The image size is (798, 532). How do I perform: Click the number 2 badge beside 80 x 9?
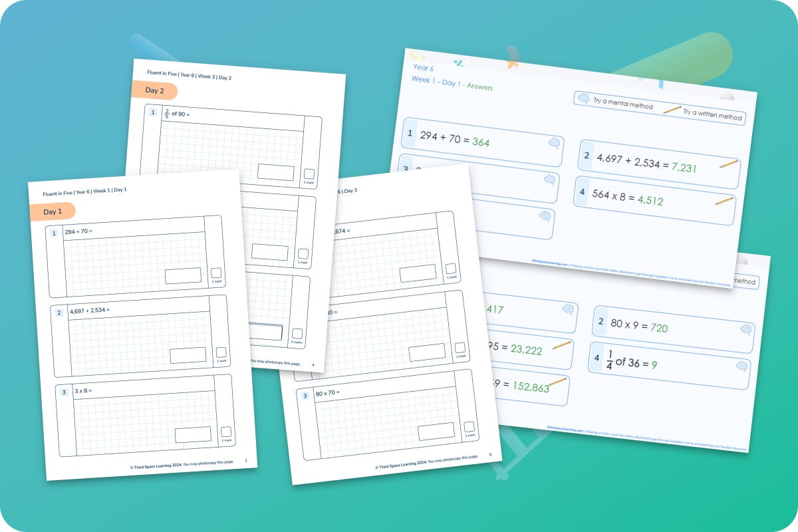coord(601,322)
